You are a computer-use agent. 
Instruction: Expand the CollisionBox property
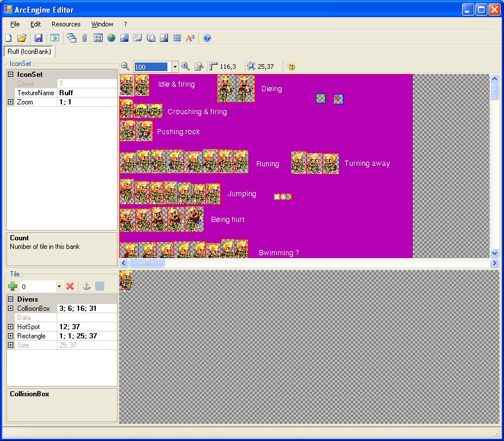[x=10, y=309]
